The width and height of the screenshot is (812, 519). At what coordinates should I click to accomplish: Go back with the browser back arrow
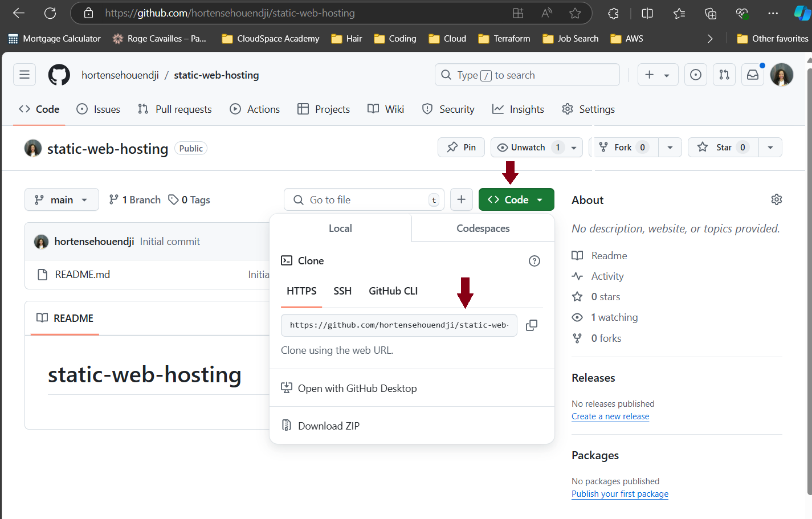(19, 13)
